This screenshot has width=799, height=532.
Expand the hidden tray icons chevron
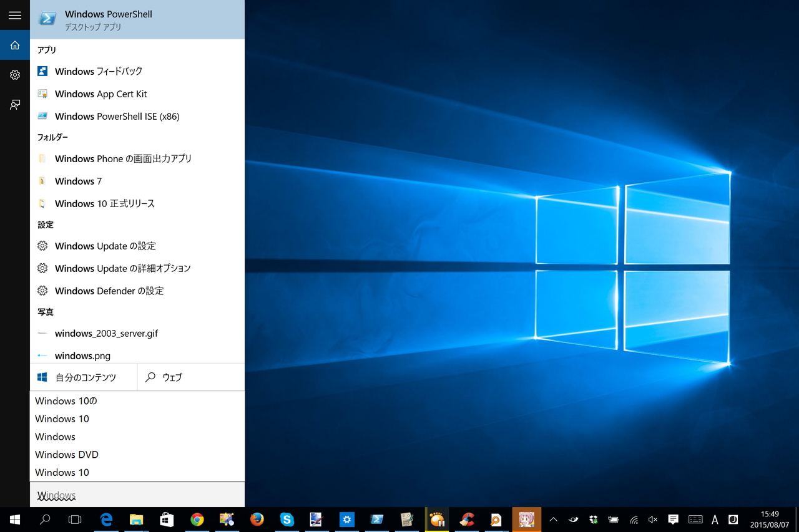553,519
